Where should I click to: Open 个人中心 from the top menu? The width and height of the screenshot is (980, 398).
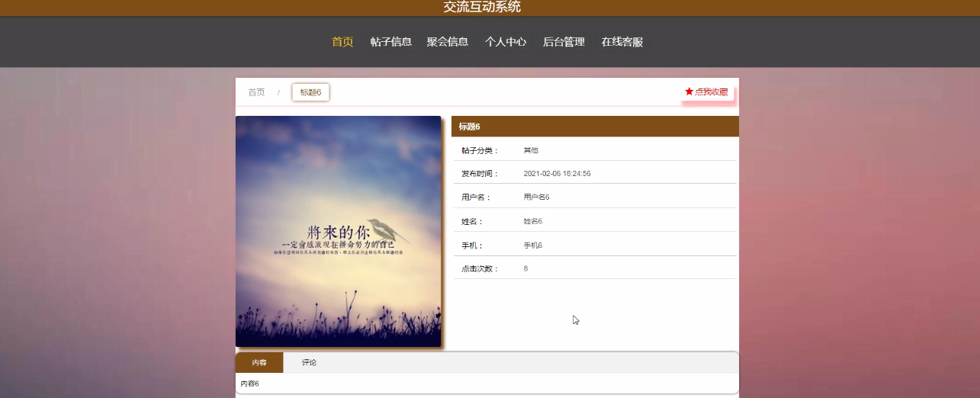tap(506, 42)
